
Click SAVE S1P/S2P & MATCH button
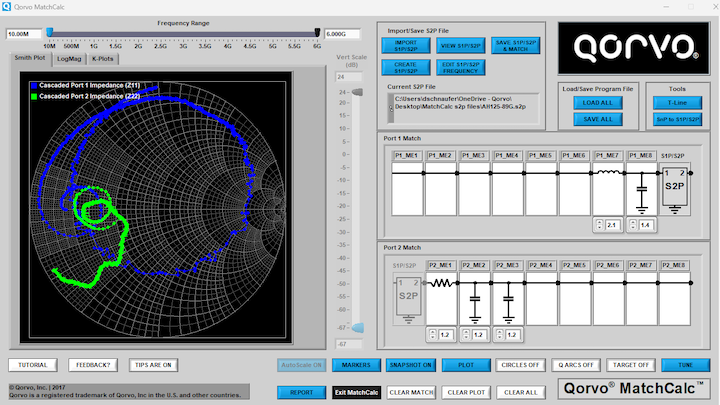[515, 45]
